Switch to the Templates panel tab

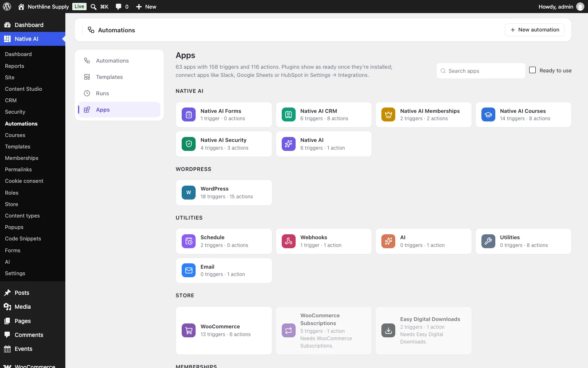click(x=119, y=77)
